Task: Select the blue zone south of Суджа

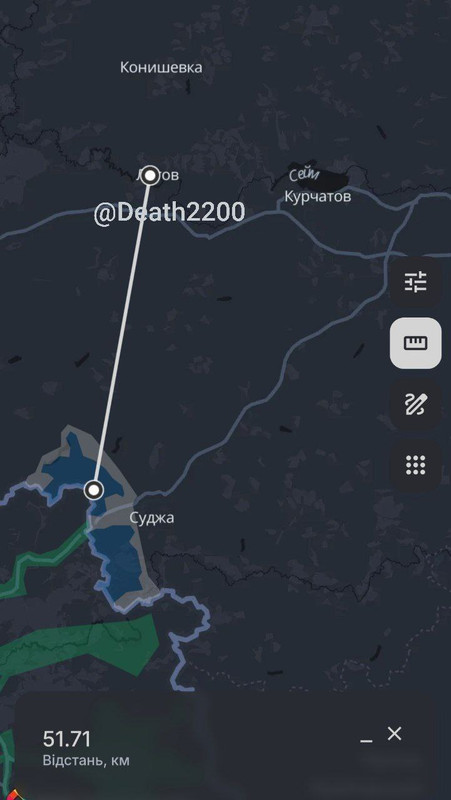Action: pos(116,561)
